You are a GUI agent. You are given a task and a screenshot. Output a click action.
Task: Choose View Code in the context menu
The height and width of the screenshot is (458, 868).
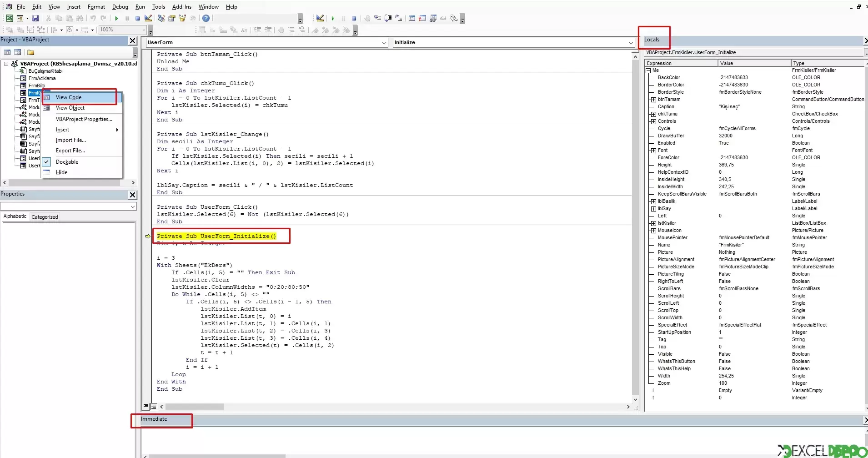pyautogui.click(x=82, y=97)
